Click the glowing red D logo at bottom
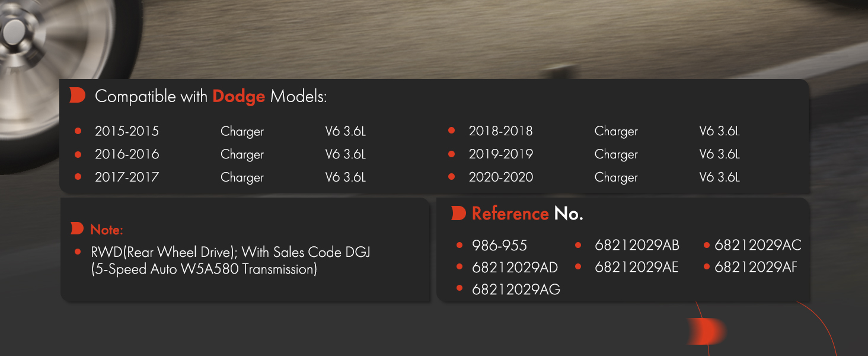This screenshot has width=868, height=356. tap(706, 331)
